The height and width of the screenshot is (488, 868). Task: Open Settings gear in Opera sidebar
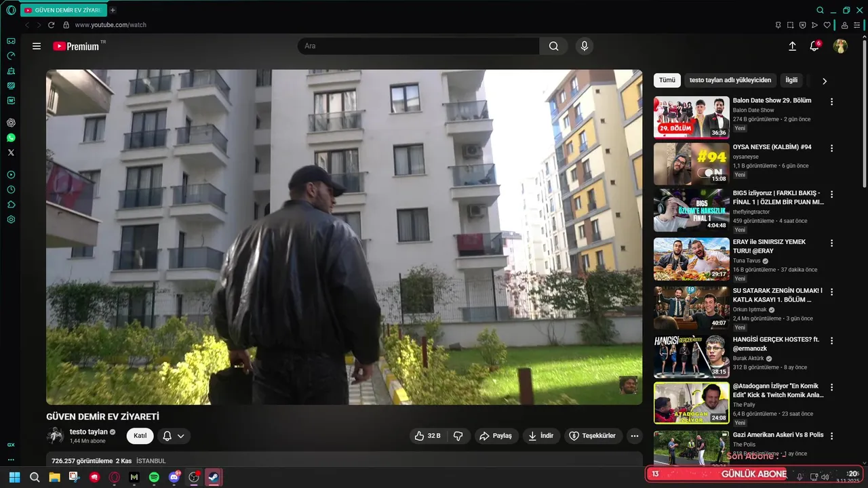click(x=11, y=220)
